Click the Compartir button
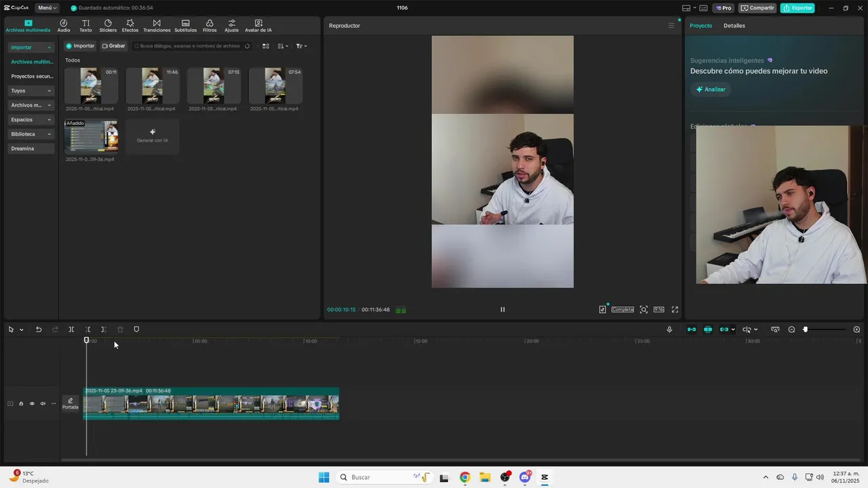 click(x=757, y=8)
